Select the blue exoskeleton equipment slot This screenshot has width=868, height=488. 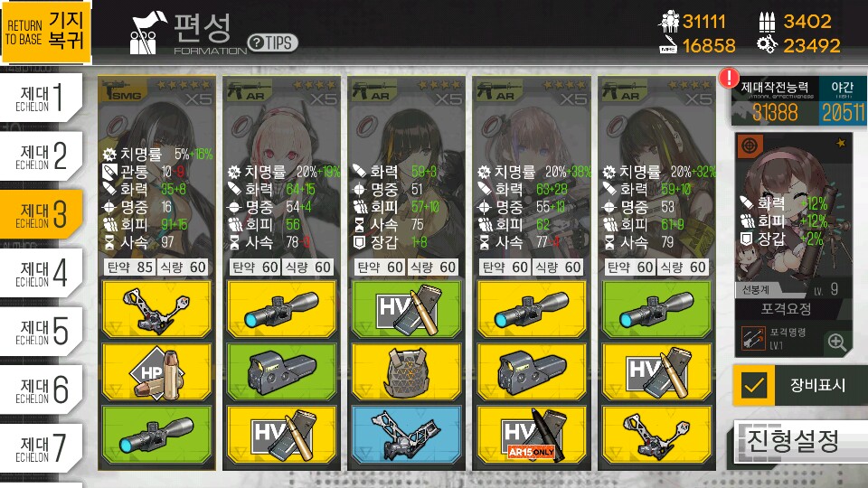pyautogui.click(x=406, y=435)
